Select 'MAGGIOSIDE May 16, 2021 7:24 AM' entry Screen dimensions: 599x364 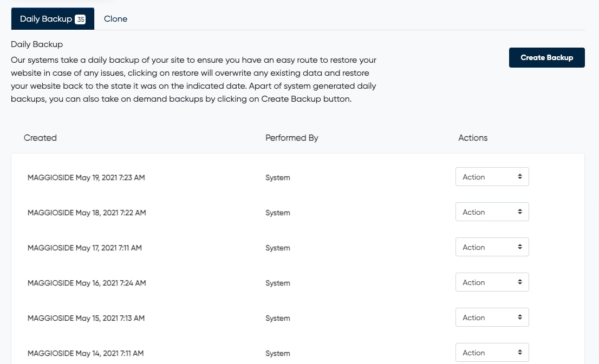(x=87, y=283)
